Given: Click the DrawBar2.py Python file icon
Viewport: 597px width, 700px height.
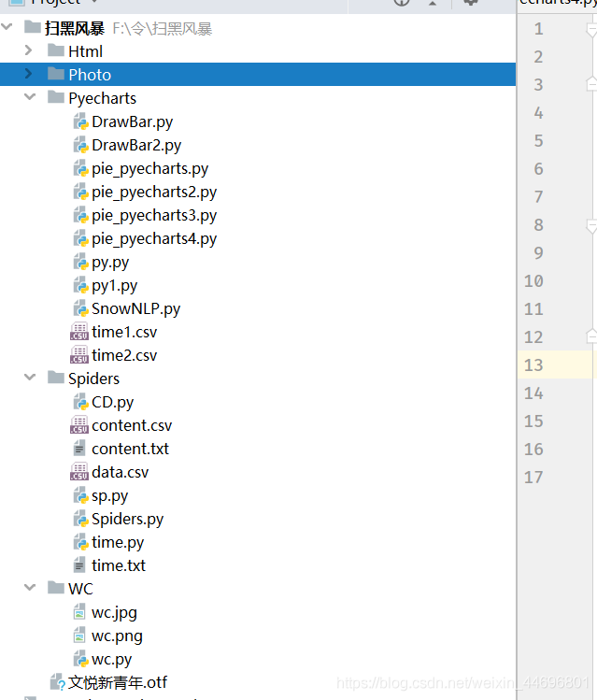Looking at the screenshot, I should click(80, 145).
